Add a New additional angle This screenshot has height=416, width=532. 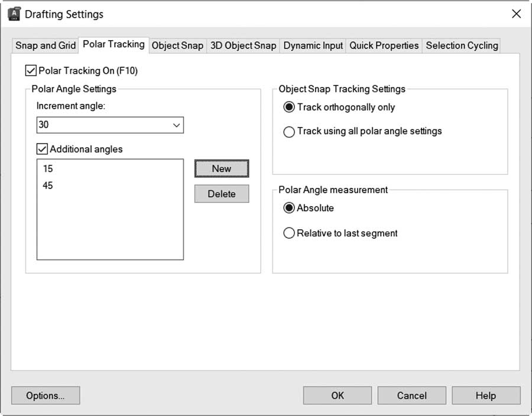pos(222,168)
